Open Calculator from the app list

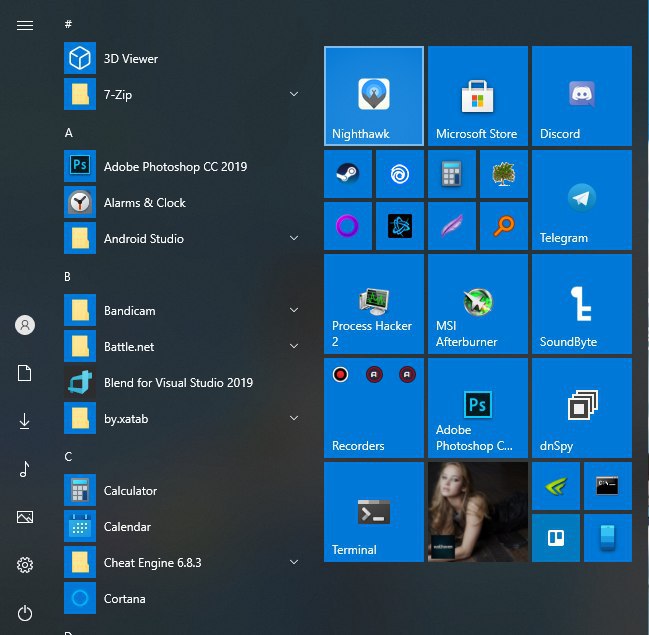point(181,490)
